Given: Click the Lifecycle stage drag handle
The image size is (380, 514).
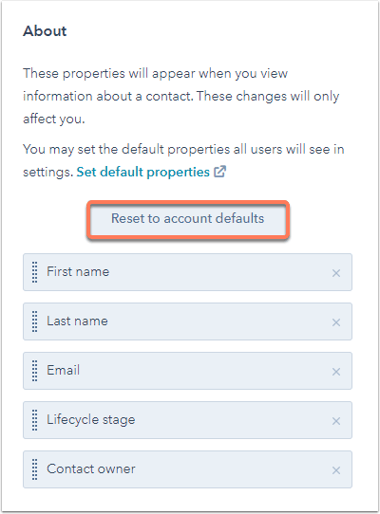Looking at the screenshot, I should [x=35, y=420].
